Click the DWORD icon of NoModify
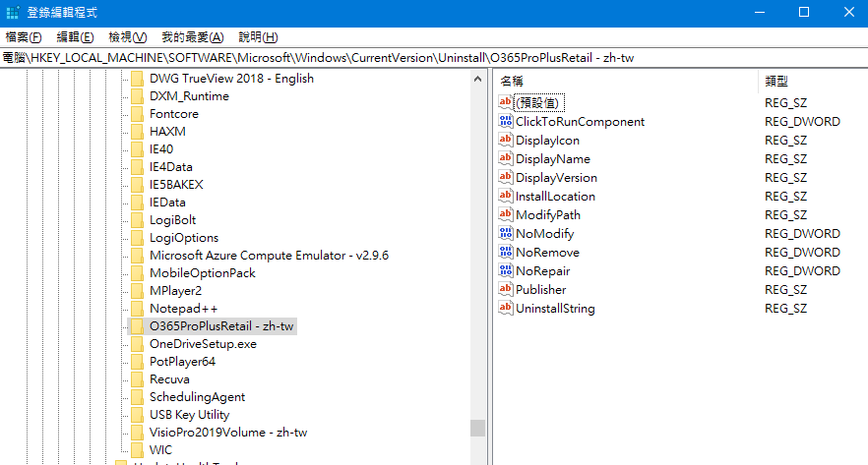Image resolution: width=868 pixels, height=465 pixels. 506,233
